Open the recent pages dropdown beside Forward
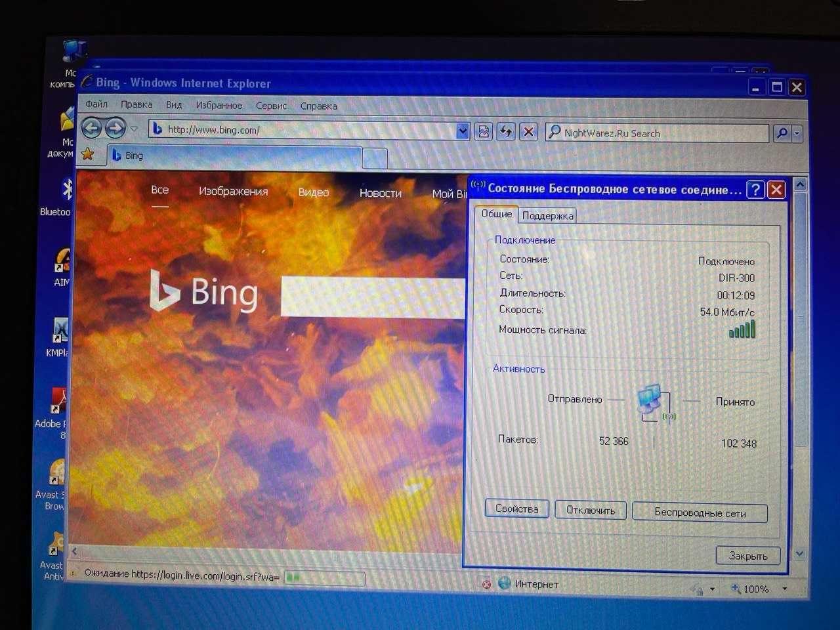Viewport: 840px width, 630px height. click(134, 129)
